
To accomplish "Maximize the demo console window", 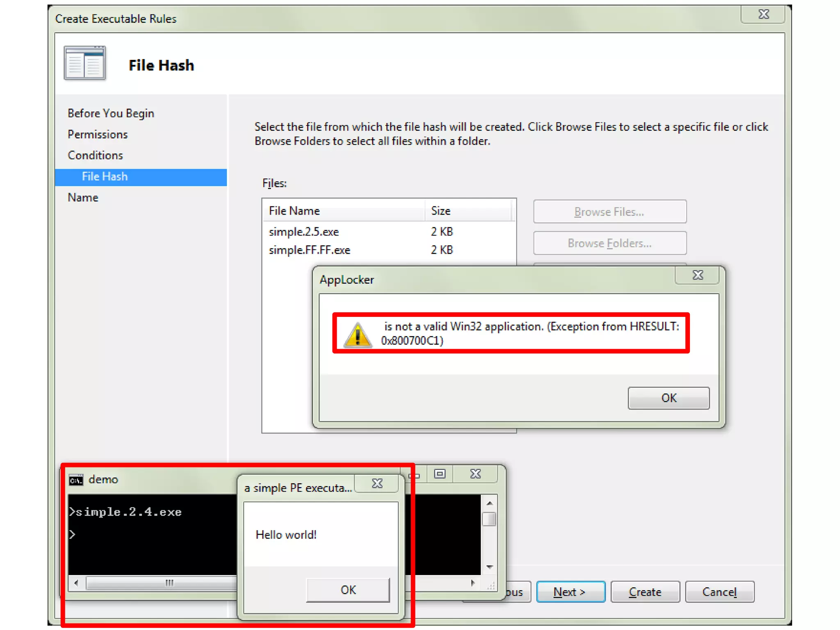I will pyautogui.click(x=440, y=474).
